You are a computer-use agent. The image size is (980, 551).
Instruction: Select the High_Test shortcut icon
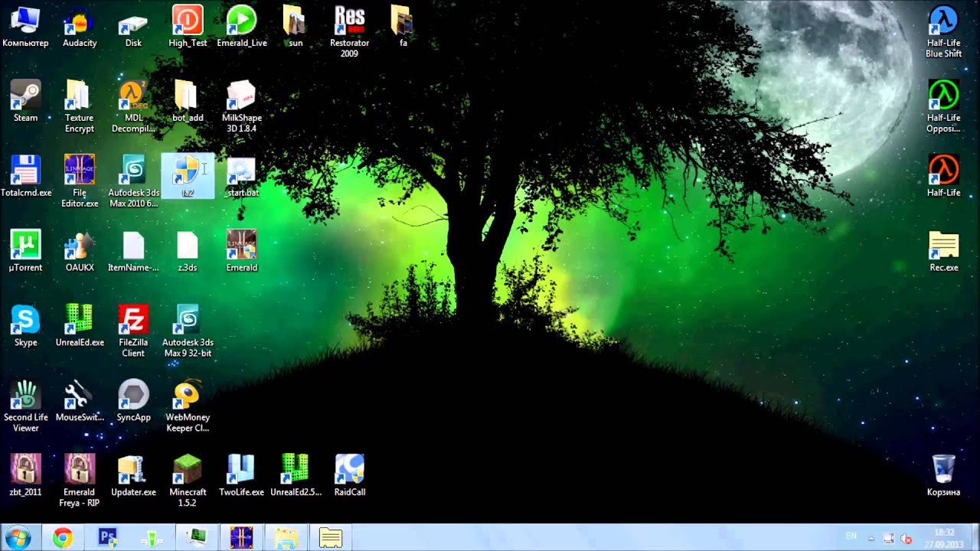[x=188, y=28]
